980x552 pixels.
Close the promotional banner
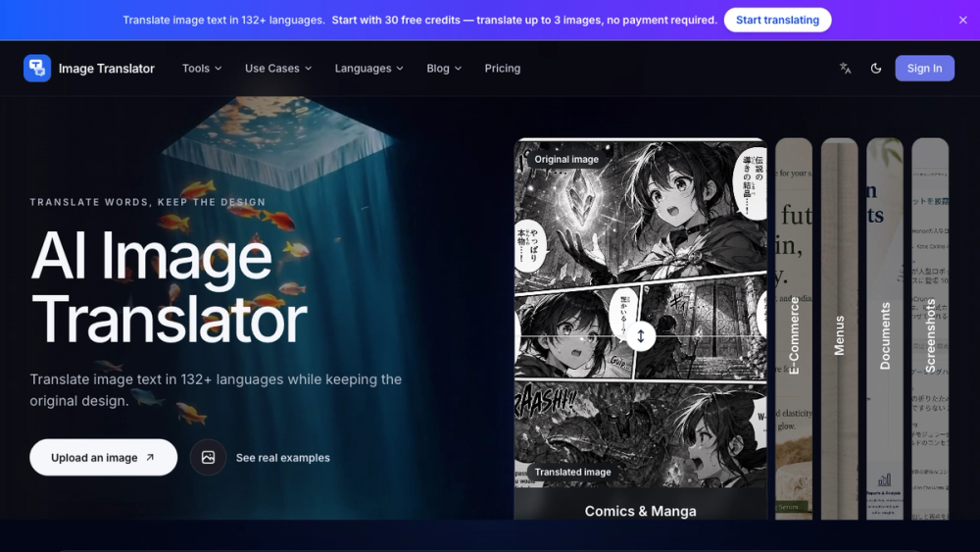[x=963, y=20]
